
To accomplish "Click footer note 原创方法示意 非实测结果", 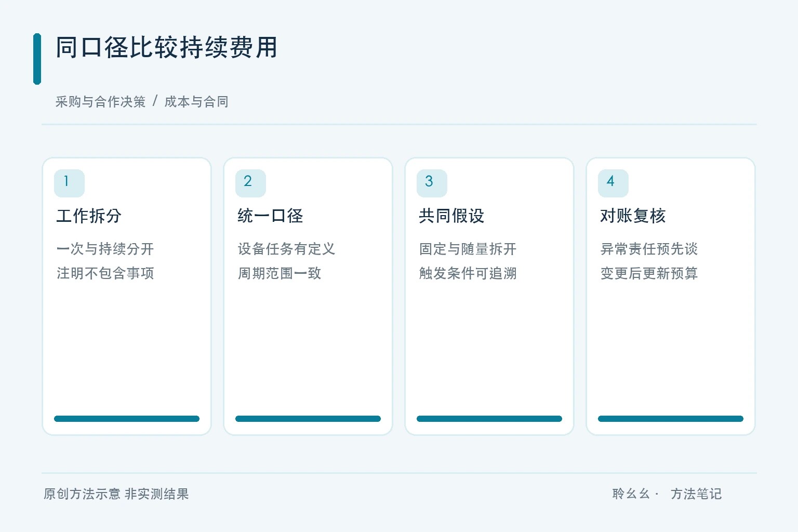I will [x=116, y=494].
